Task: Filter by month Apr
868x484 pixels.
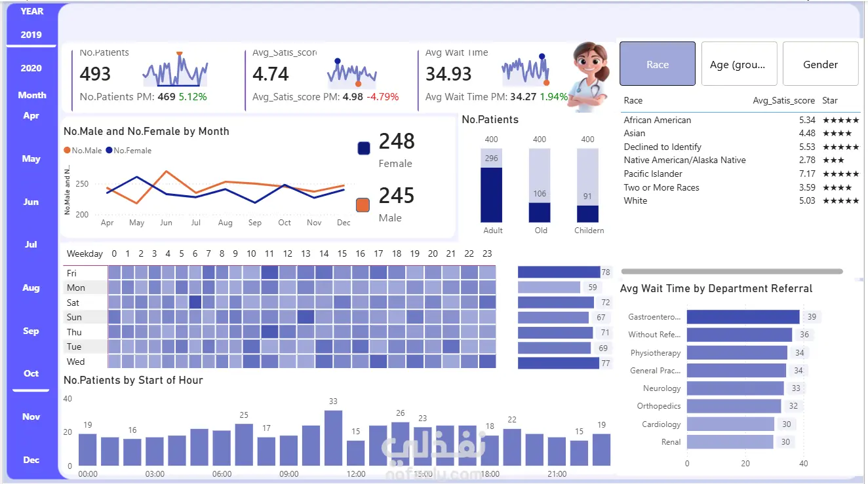Action: (x=31, y=115)
